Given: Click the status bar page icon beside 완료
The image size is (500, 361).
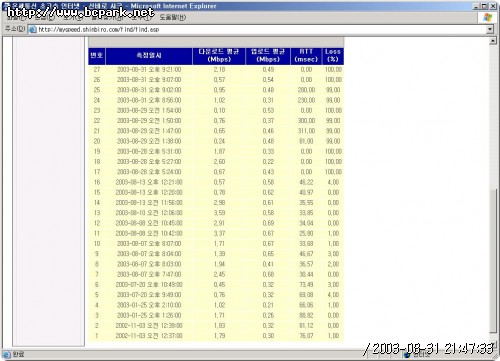Looking at the screenshot, I should coord(7,354).
